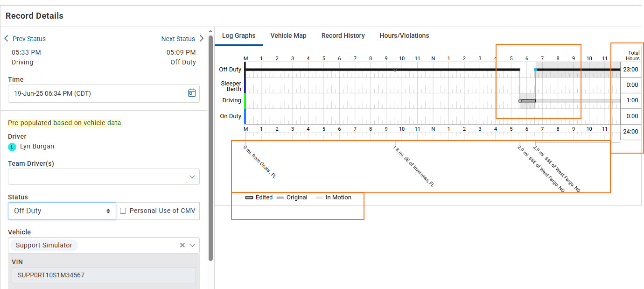The height and width of the screenshot is (289, 644).
Task: Click the Original legend swatch
Action: [280, 197]
